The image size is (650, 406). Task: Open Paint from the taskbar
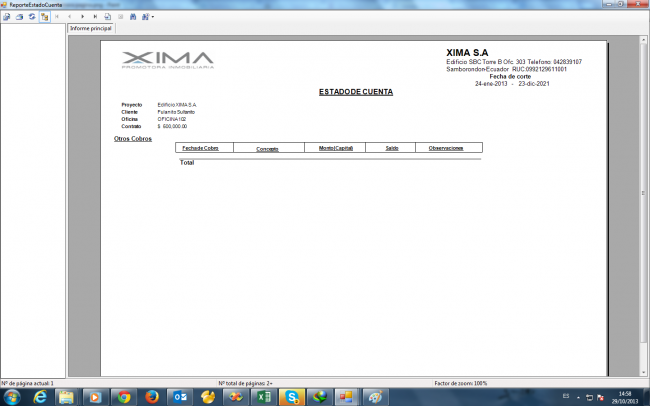pyautogui.click(x=375, y=397)
